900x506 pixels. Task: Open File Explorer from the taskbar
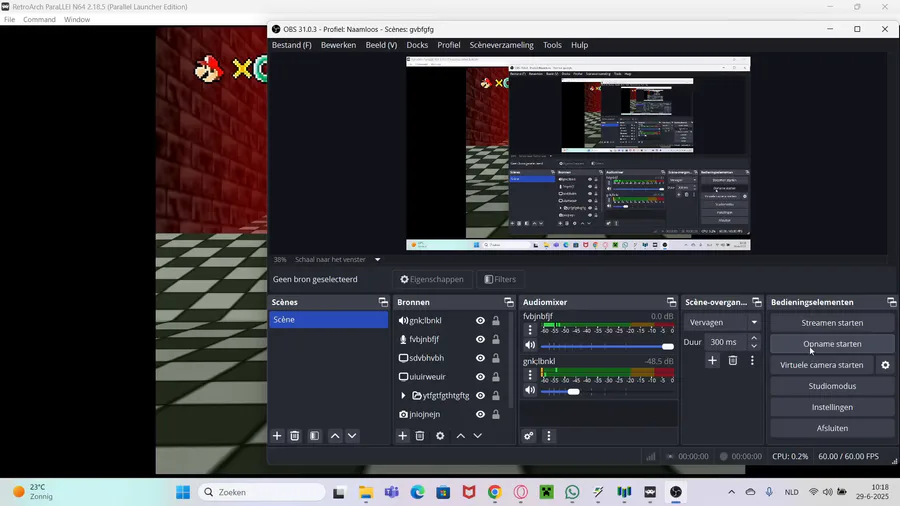click(x=366, y=492)
